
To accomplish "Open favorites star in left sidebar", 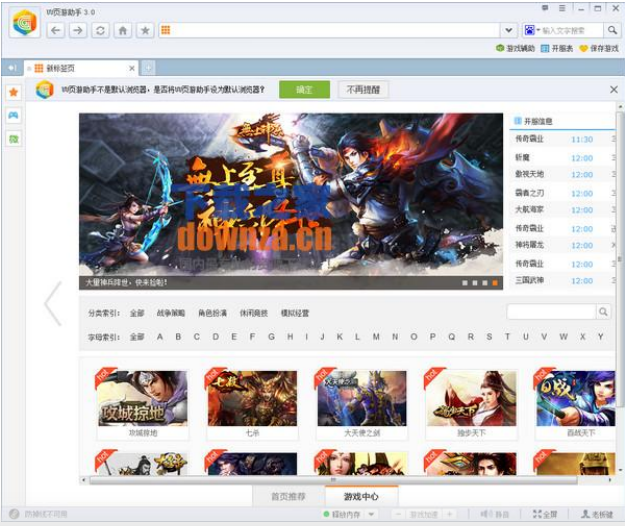I will pos(14,92).
